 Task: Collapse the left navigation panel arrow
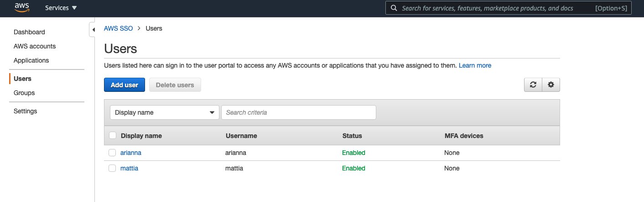(x=93, y=30)
